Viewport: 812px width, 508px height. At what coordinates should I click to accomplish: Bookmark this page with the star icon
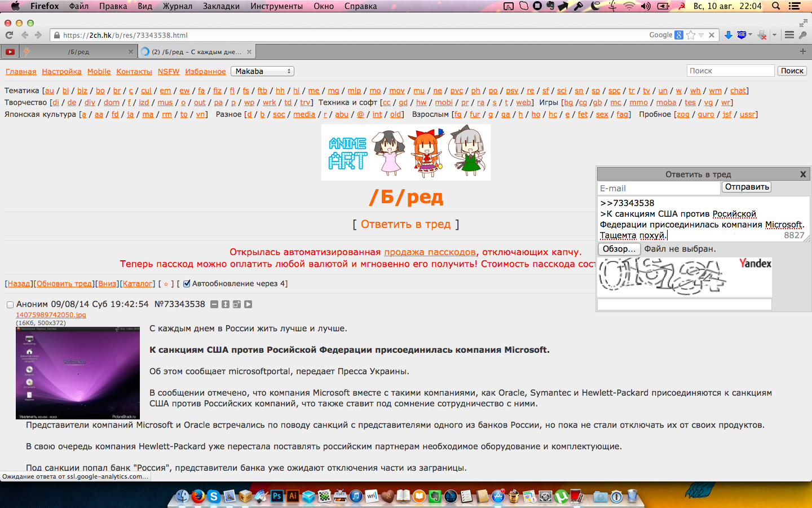pos(691,35)
